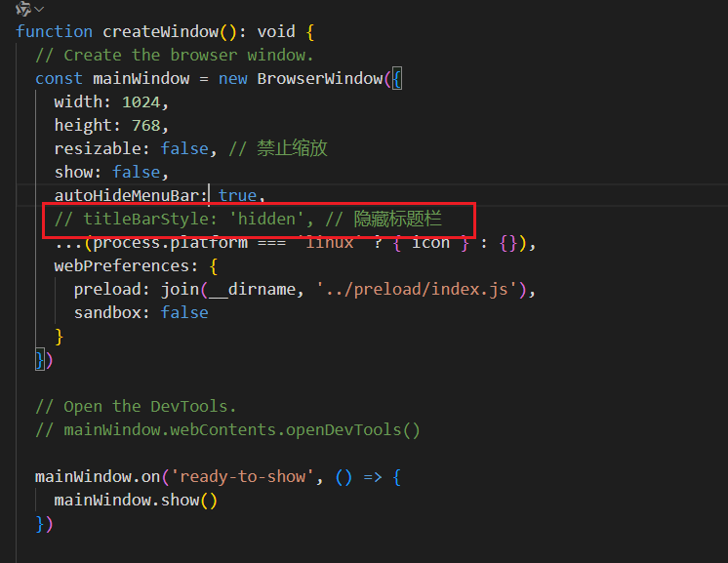728x563 pixels.
Task: Click the webPreferences property
Action: click(122, 266)
